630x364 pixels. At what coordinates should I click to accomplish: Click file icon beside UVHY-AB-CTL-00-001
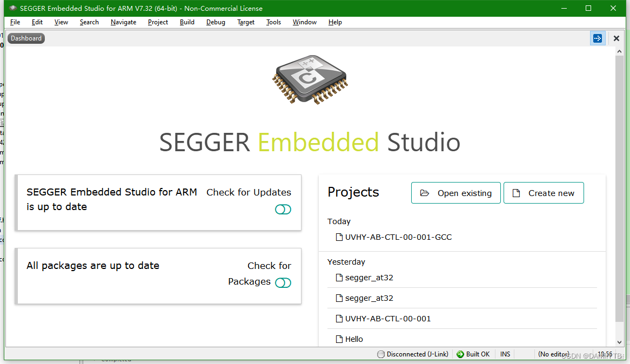coord(339,319)
